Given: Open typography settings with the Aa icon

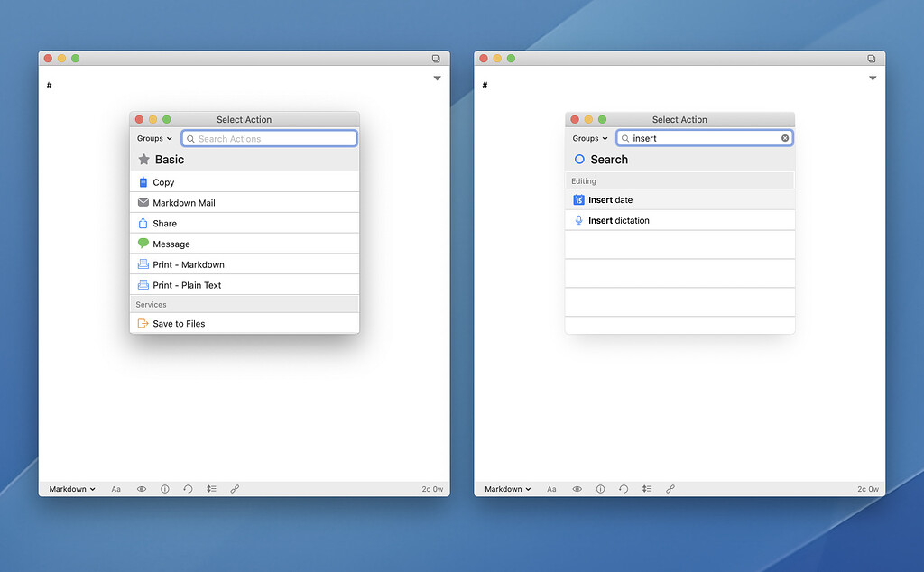Looking at the screenshot, I should [115, 488].
